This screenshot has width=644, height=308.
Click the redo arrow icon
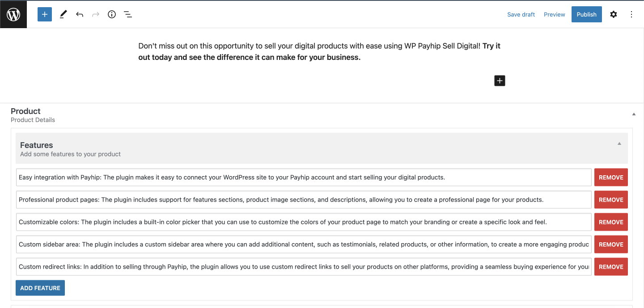[96, 14]
